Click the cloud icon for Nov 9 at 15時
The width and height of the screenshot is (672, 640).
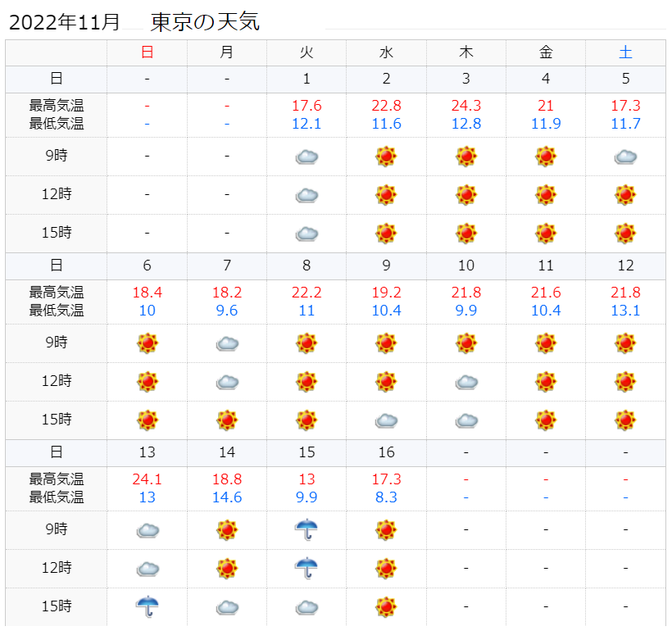[386, 421]
